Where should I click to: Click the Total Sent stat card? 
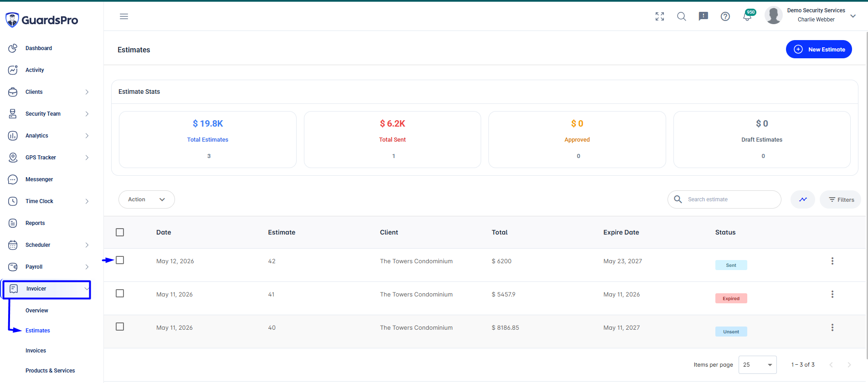pos(392,139)
